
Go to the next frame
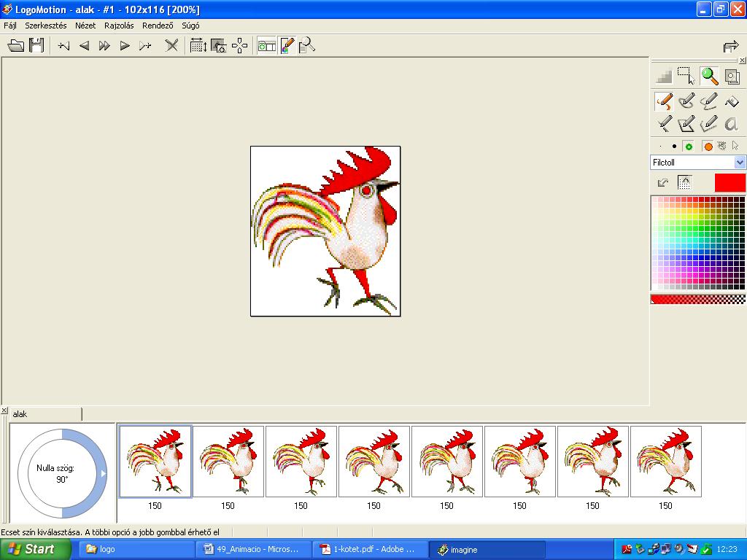(x=125, y=46)
